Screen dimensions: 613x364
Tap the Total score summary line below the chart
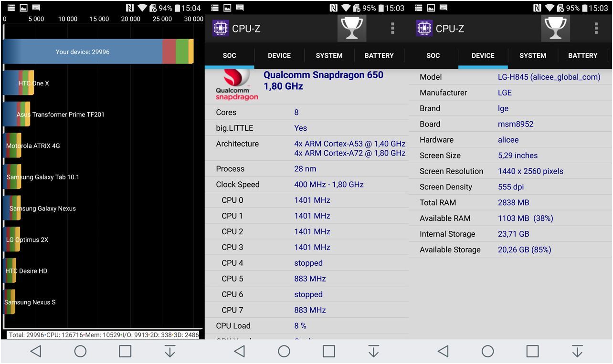104,335
